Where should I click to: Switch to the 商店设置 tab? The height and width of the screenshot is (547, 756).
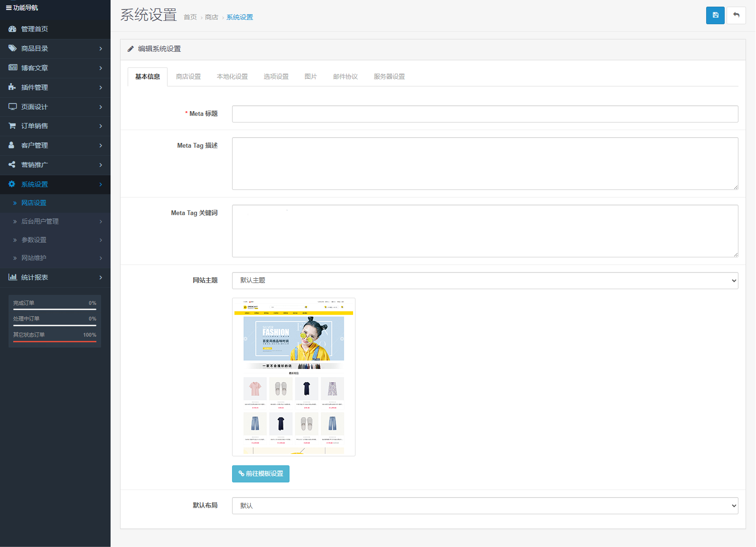[188, 76]
